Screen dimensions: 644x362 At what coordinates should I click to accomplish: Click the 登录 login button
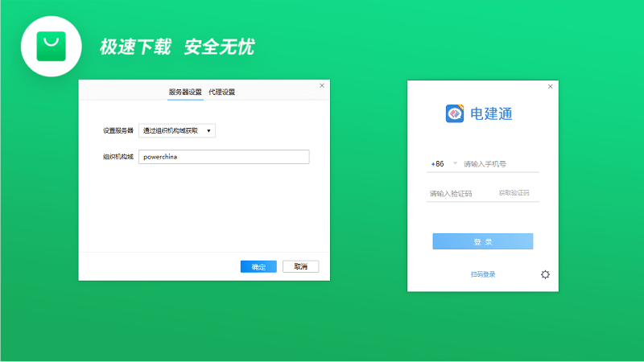[x=483, y=241]
